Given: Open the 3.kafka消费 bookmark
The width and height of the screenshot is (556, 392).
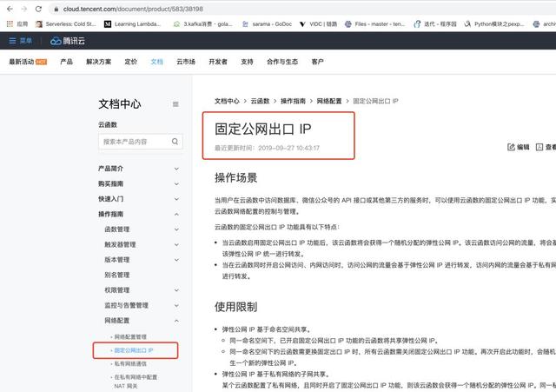Looking at the screenshot, I should point(202,24).
